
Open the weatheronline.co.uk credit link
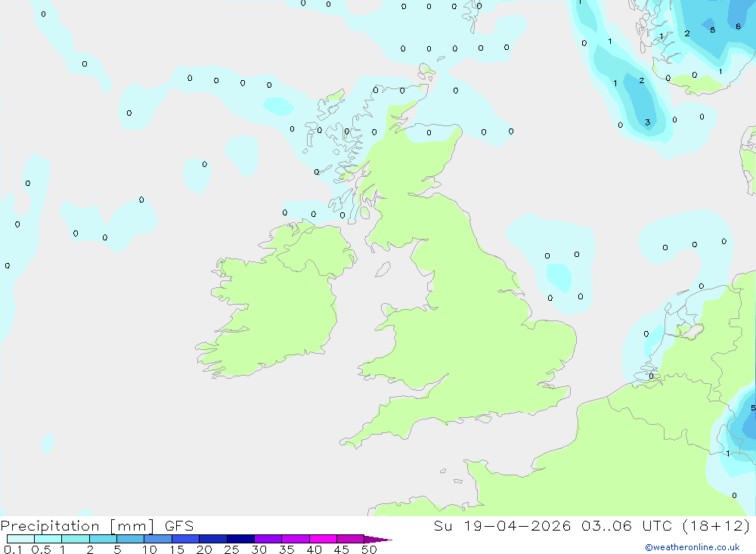[x=692, y=547]
